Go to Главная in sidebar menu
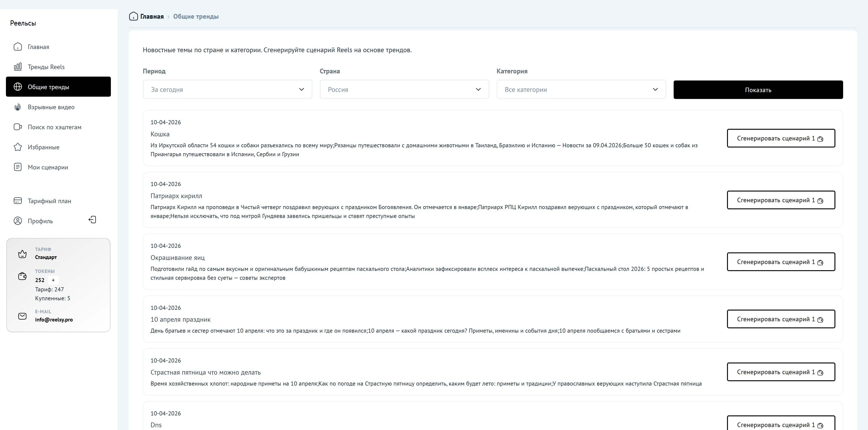Viewport: 868px width, 430px height. pyautogui.click(x=38, y=47)
